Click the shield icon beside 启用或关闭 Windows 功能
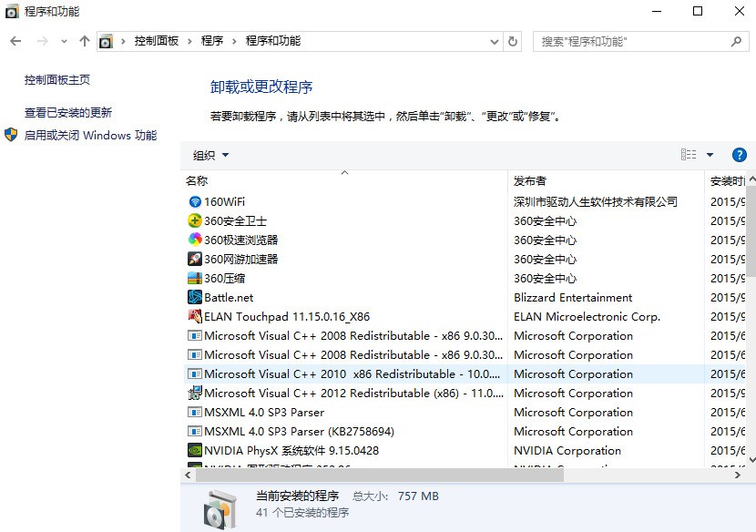Viewport: 756px width, 532px height. coord(11,135)
